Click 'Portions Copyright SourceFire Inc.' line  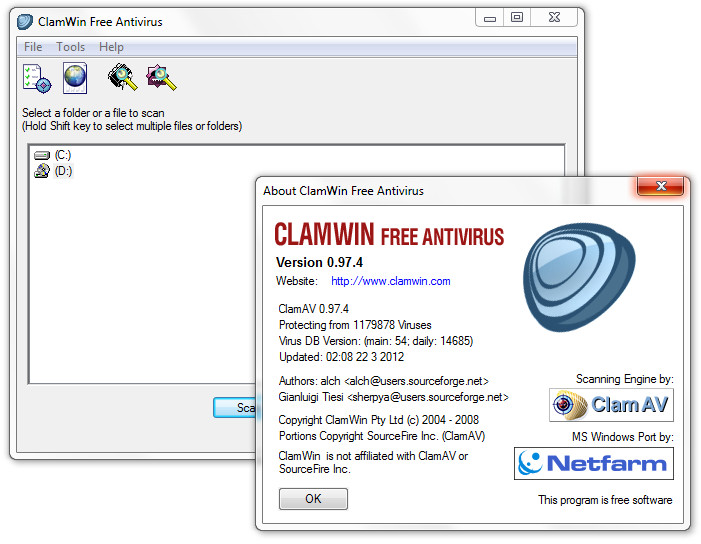point(382,436)
